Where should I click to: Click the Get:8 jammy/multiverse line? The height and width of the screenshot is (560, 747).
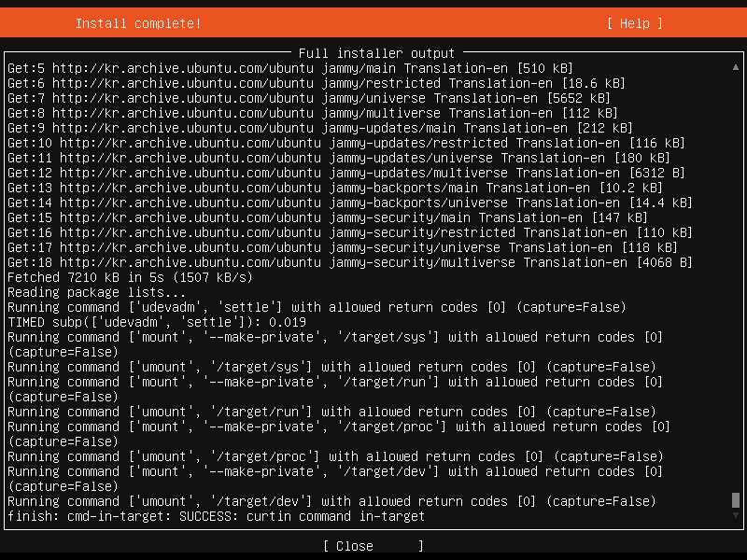tap(313, 113)
